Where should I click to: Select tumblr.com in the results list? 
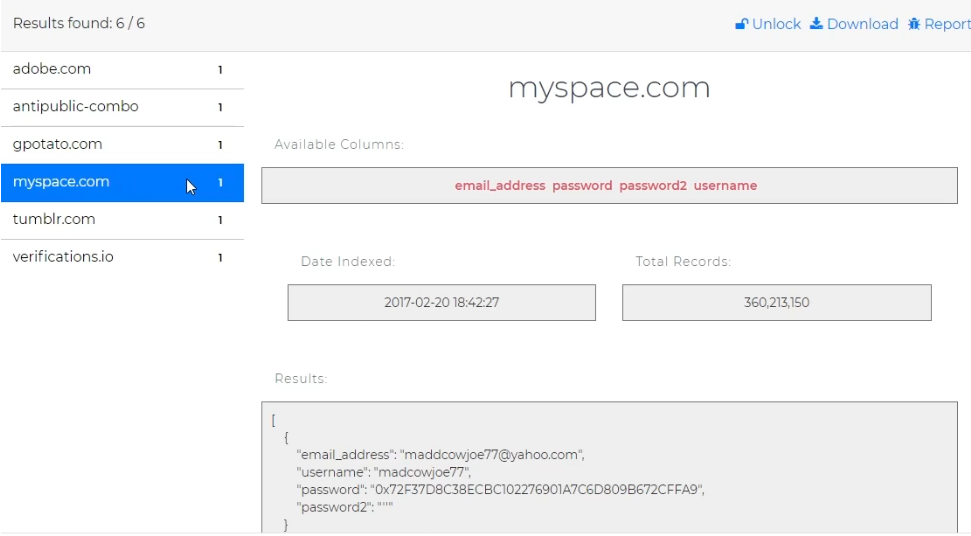[123, 220]
